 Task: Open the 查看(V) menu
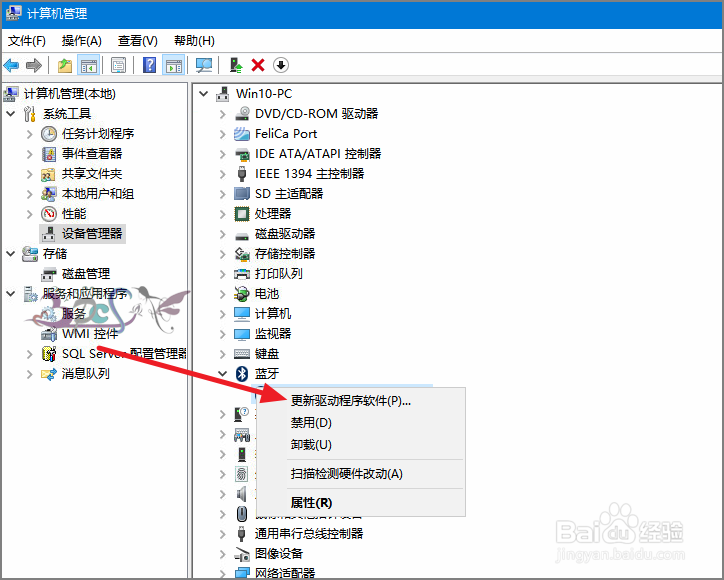click(138, 41)
